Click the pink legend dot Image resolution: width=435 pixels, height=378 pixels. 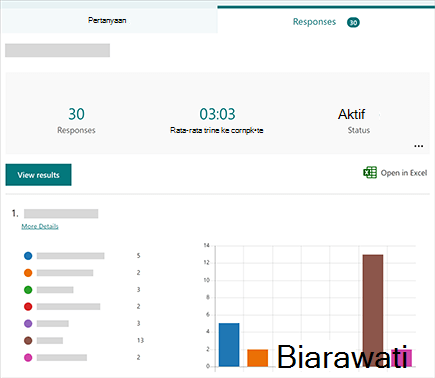coord(28,357)
